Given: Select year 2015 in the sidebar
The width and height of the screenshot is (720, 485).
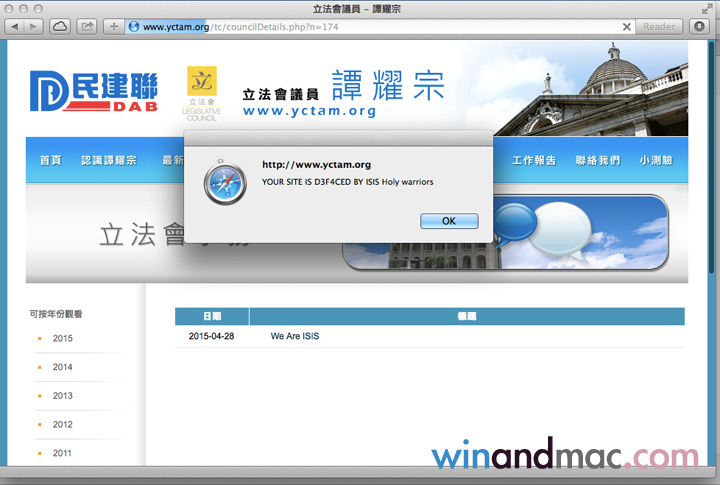Looking at the screenshot, I should tap(63, 338).
